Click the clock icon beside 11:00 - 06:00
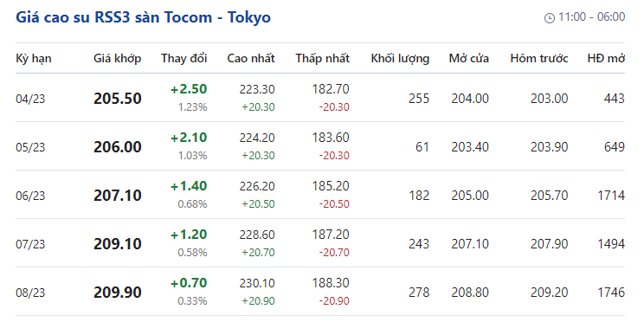This screenshot has height=322, width=644. pos(549,17)
